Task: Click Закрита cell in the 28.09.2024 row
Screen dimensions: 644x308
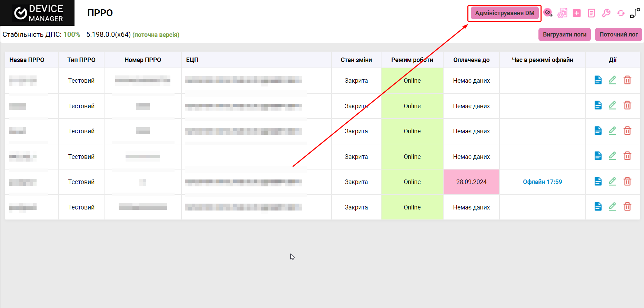Action: point(356,182)
